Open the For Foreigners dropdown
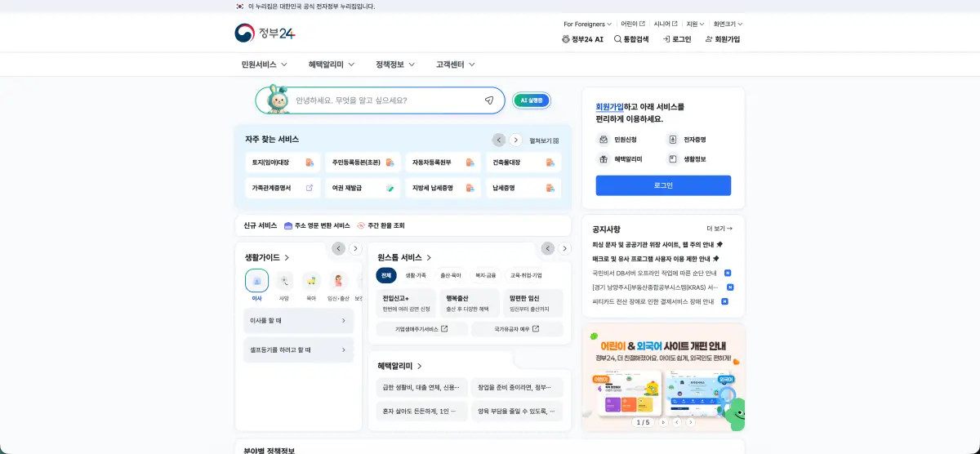The image size is (980, 454). click(x=588, y=24)
